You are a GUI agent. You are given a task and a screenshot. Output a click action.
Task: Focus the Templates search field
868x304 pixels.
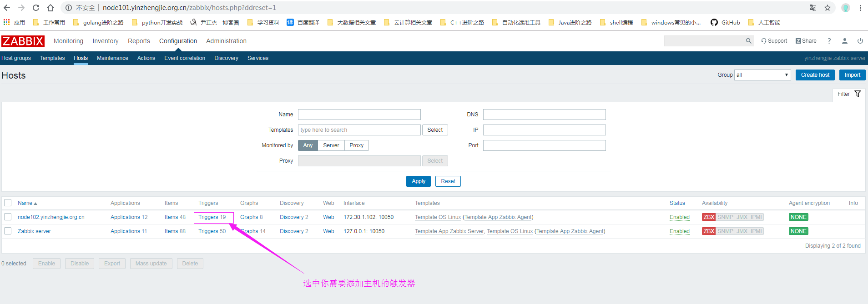359,130
